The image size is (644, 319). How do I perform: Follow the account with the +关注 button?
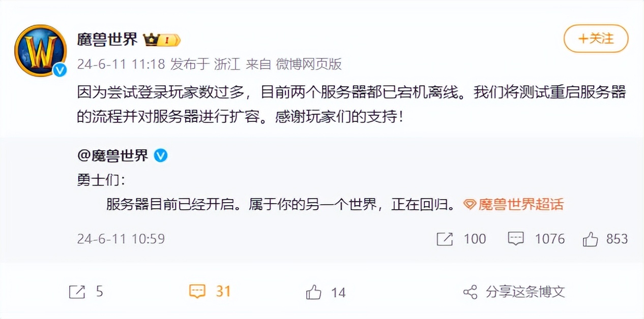pyautogui.click(x=596, y=39)
